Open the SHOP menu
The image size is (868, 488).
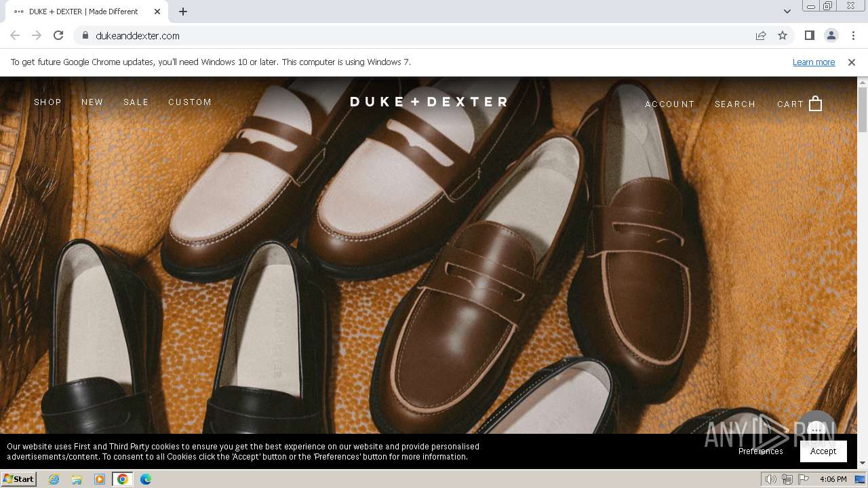point(47,102)
